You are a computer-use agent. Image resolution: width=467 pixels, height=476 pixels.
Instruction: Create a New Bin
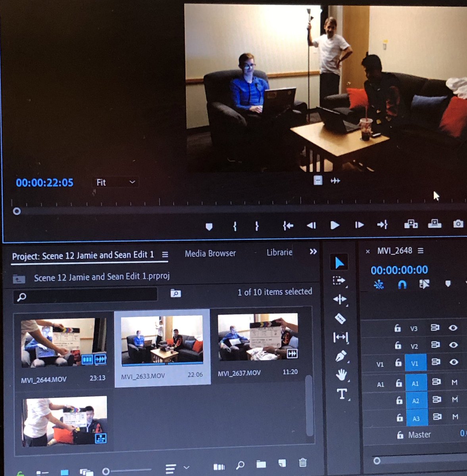tap(261, 464)
